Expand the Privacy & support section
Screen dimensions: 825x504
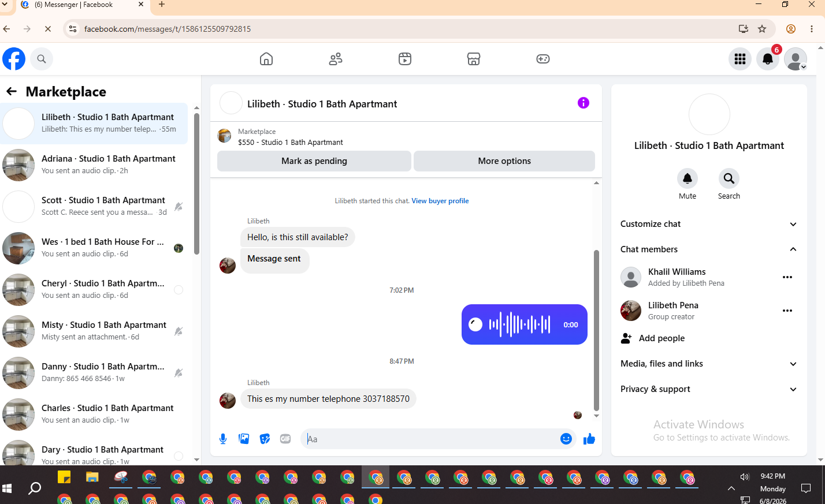coord(709,389)
